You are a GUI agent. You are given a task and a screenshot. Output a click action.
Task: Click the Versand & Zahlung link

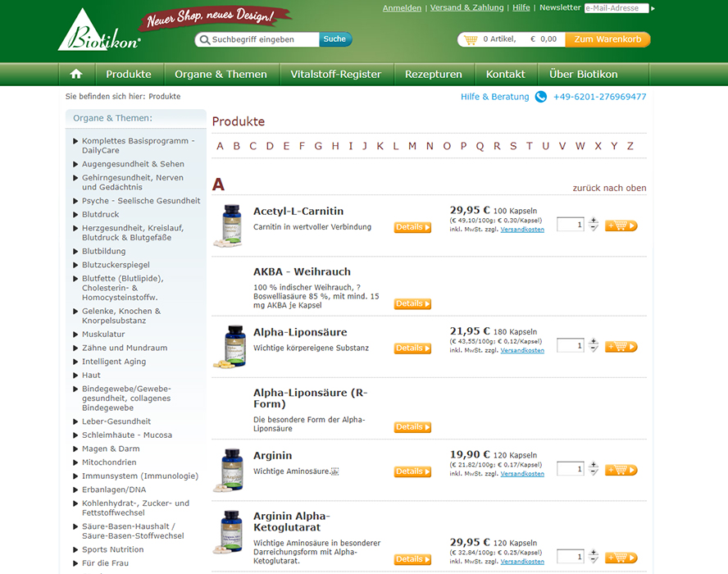(466, 7)
